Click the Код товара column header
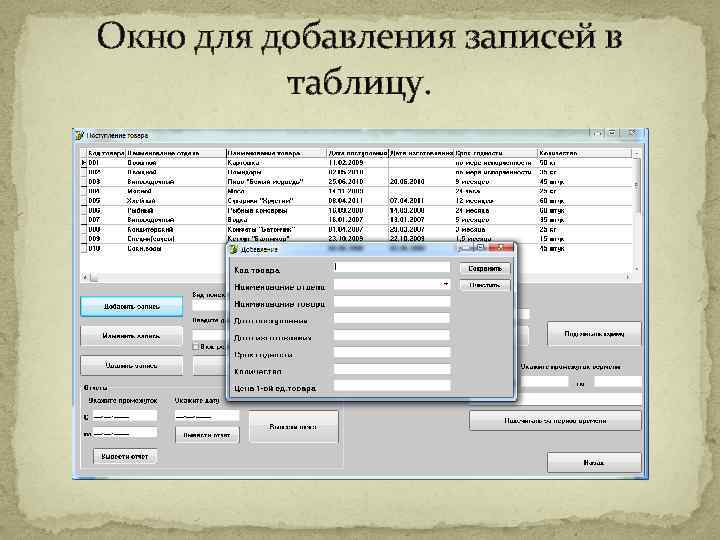 (106, 153)
